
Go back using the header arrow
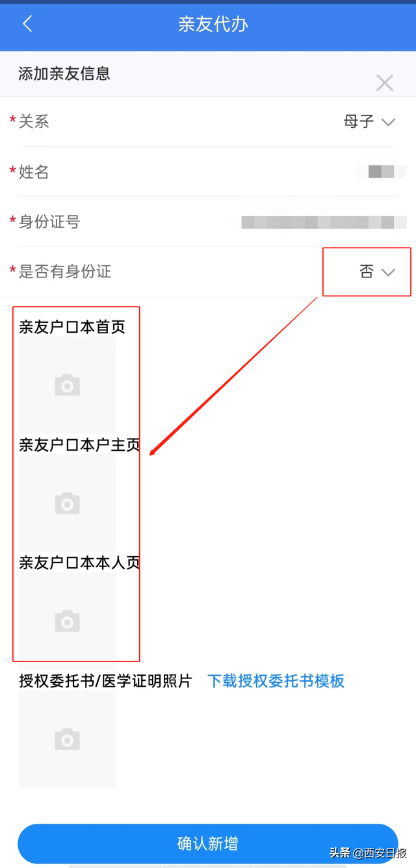[x=27, y=24]
